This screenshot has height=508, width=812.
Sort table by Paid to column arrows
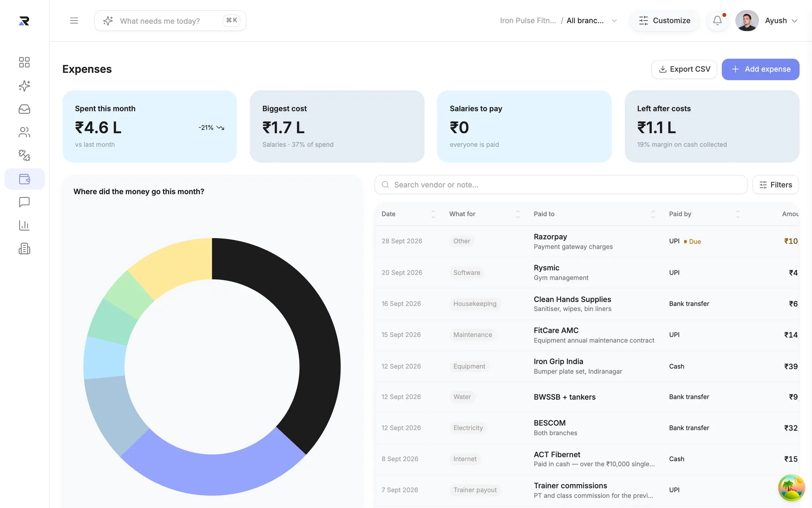(x=653, y=214)
